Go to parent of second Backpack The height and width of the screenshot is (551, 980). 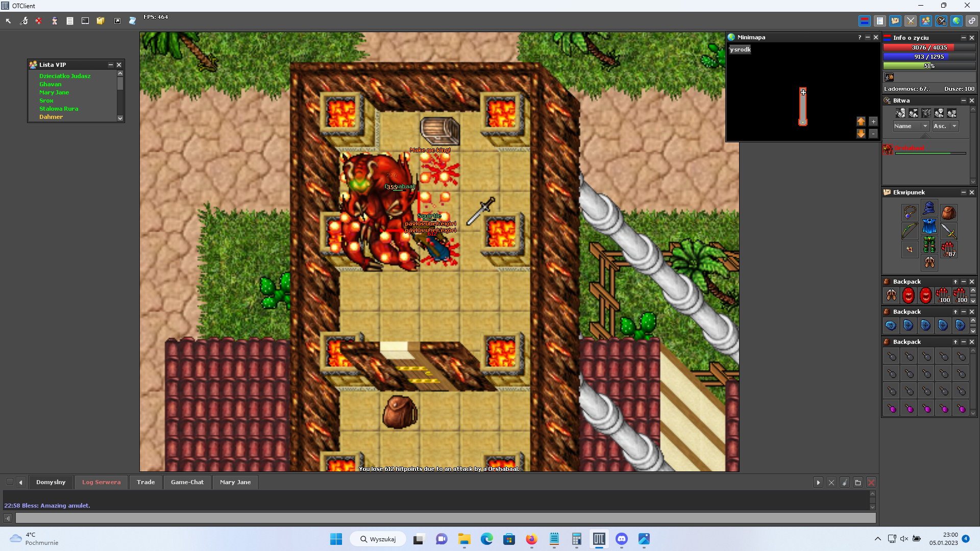click(x=955, y=312)
